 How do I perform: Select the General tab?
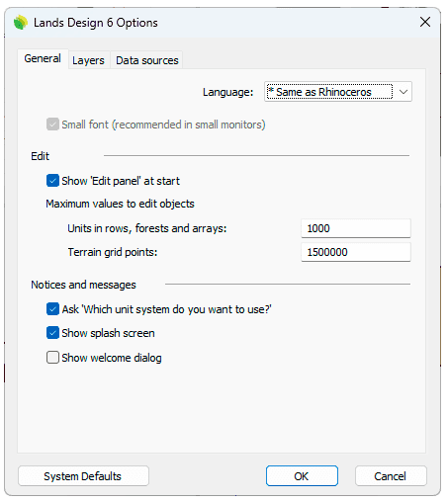(43, 58)
